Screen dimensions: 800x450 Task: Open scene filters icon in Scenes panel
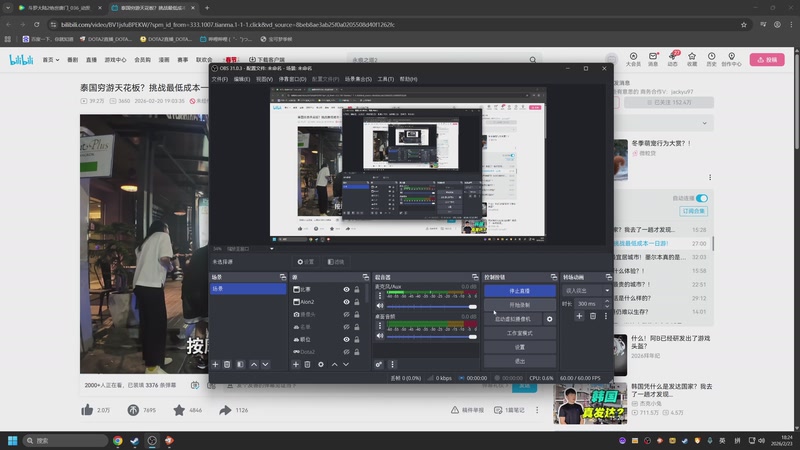[240, 364]
